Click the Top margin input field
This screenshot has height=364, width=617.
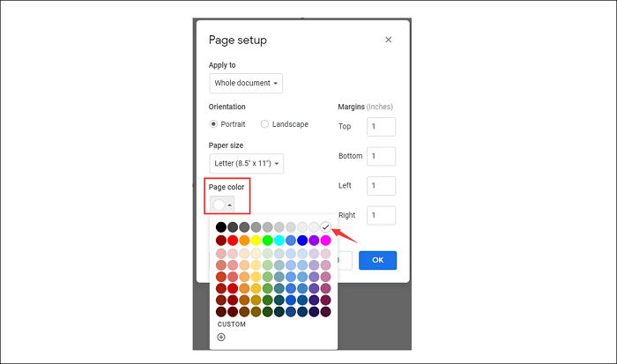click(381, 126)
